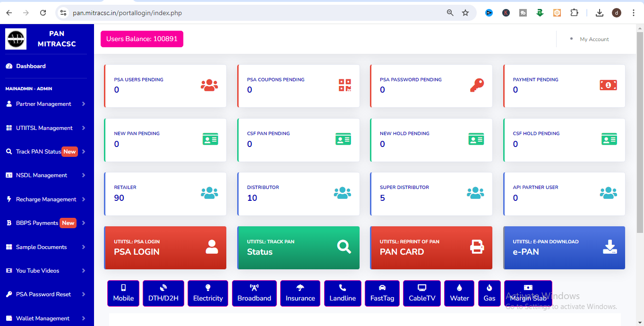
Task: Click the CSF PAN Pending ID card icon
Action: 343,139
